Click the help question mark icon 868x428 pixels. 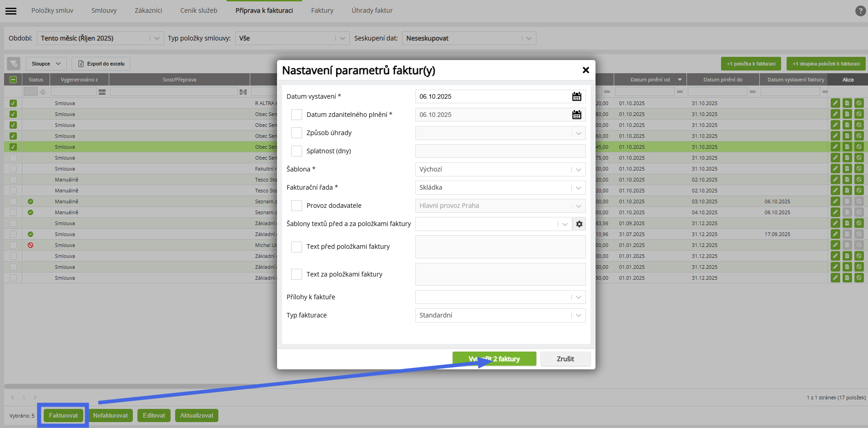860,11
